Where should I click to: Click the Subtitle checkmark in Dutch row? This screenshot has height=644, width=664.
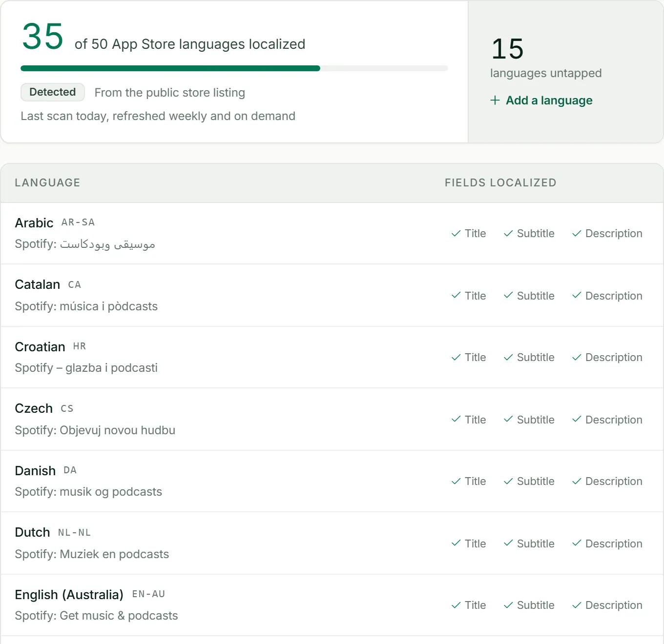tap(508, 543)
